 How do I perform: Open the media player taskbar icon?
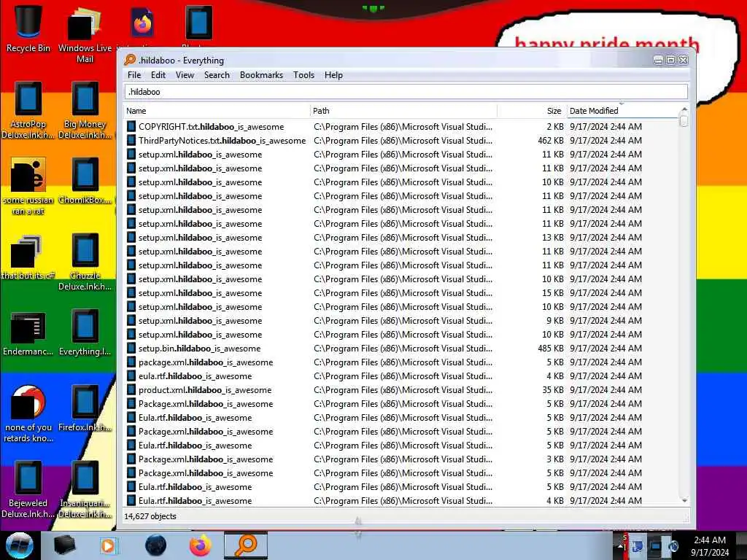tap(108, 545)
